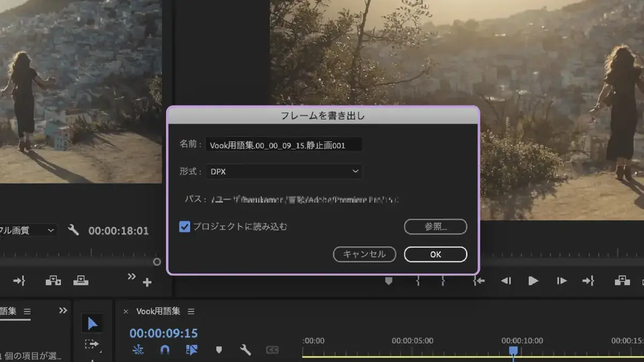Screen dimensions: 644x362
Task: Open the Vook用語集 timeline panel menu
Action: (x=191, y=312)
